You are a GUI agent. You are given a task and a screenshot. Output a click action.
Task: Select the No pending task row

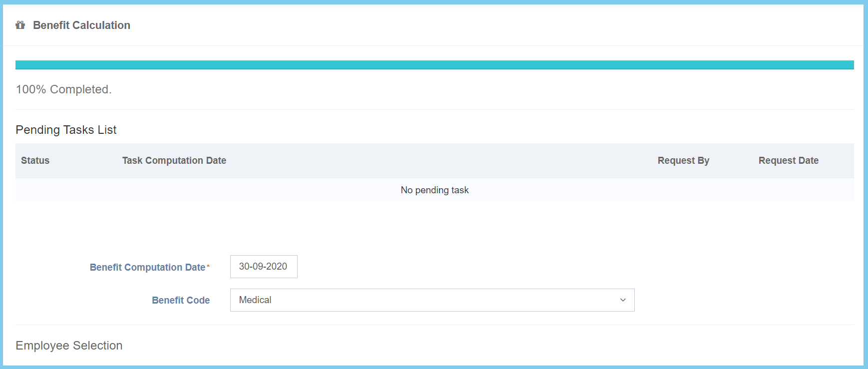click(434, 190)
